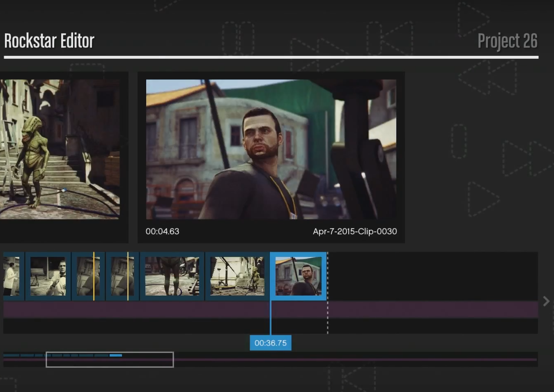The width and height of the screenshot is (554, 392).
Task: Click the yellow marker in the fourth timeline clip
Action: pos(127,276)
